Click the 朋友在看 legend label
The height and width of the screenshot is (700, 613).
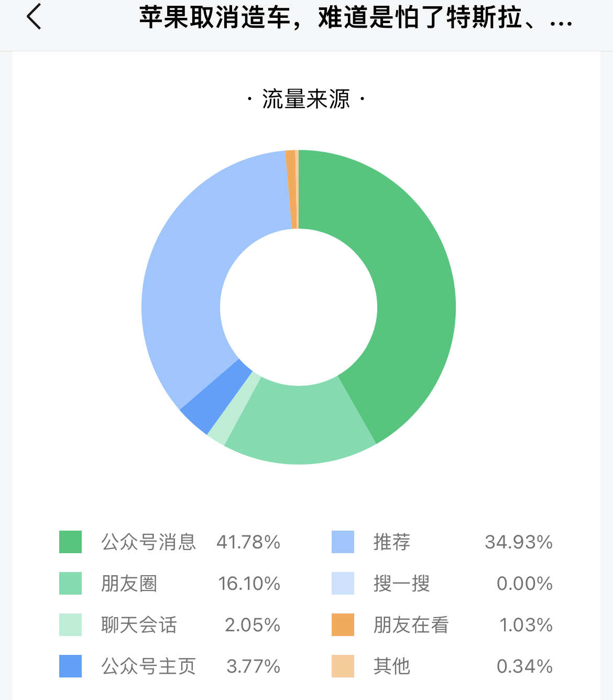[x=411, y=624]
